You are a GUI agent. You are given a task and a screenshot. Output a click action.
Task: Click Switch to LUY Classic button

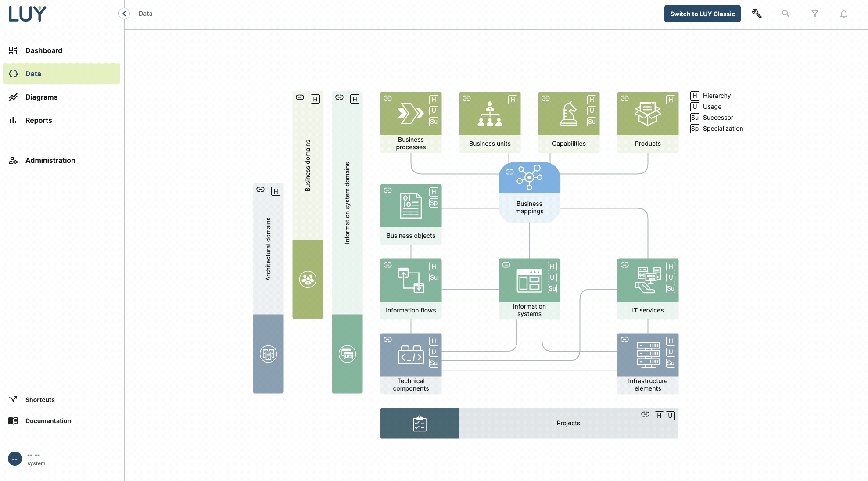[702, 14]
